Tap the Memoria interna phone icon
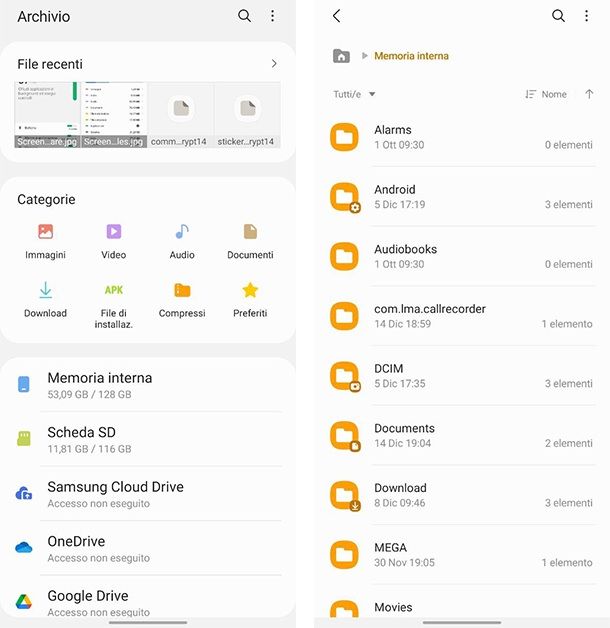This screenshot has width=610, height=628. point(24,384)
